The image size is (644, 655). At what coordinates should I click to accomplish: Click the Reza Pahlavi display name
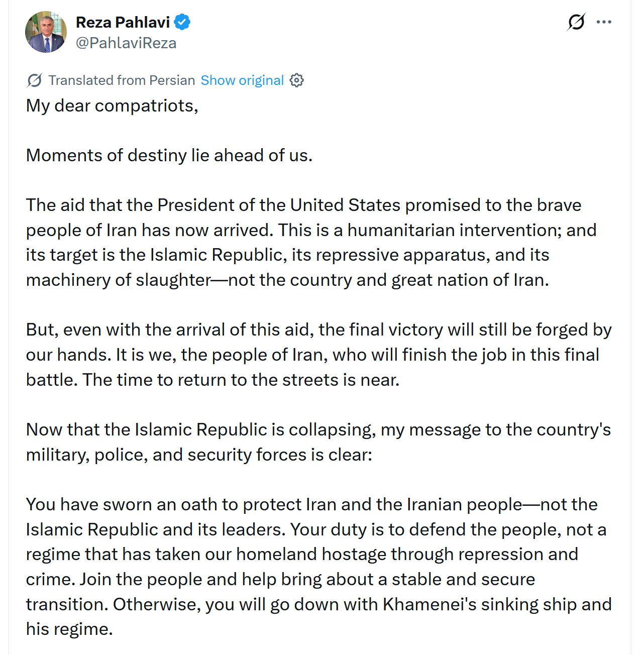pyautogui.click(x=123, y=23)
